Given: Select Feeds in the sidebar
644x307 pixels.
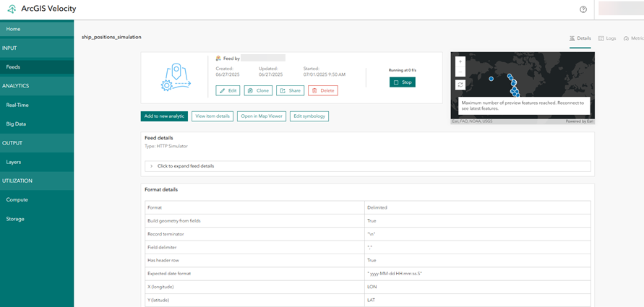Looking at the screenshot, I should click(x=37, y=67).
